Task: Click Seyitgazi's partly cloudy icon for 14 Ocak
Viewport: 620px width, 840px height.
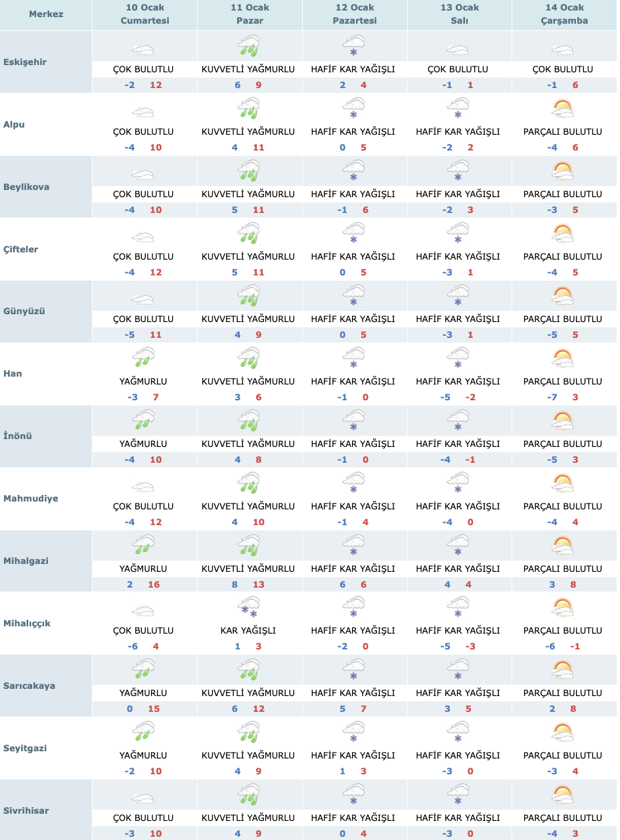Action: 563,733
